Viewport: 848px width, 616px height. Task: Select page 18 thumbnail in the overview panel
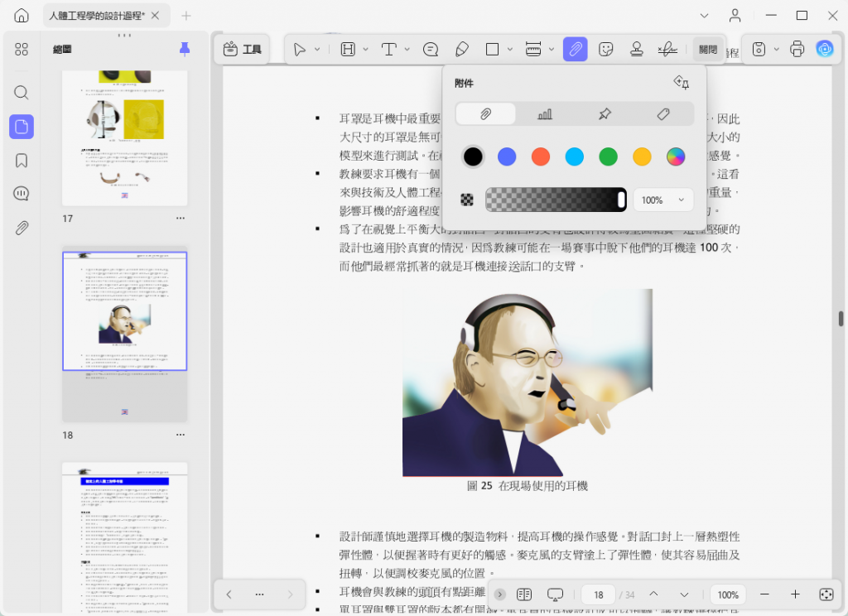click(124, 310)
